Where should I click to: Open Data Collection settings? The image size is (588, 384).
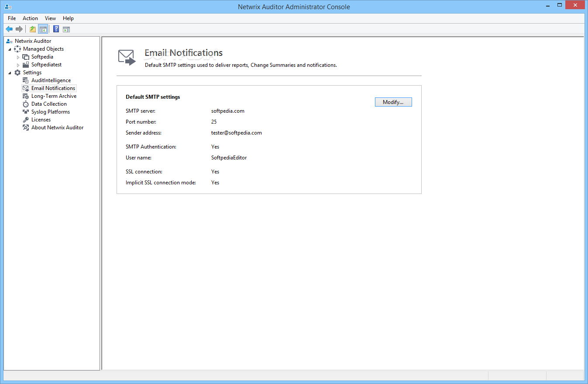[49, 104]
